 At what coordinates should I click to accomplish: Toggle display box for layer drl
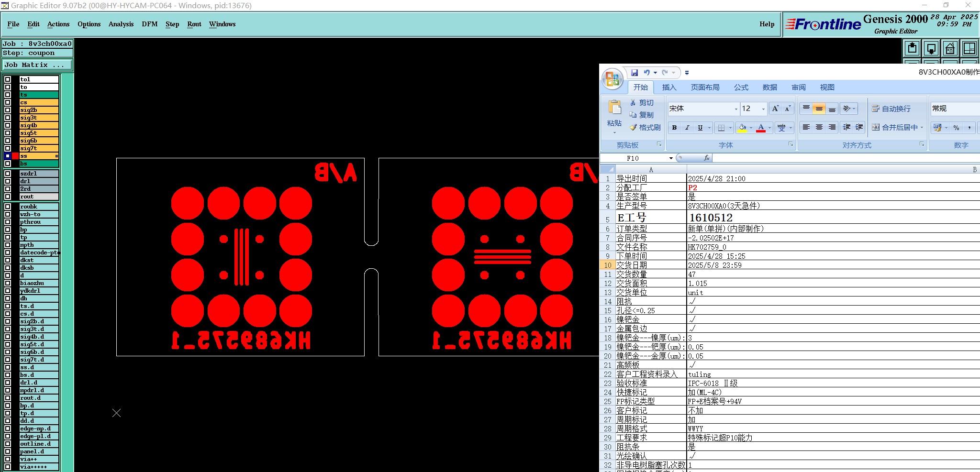8,181
